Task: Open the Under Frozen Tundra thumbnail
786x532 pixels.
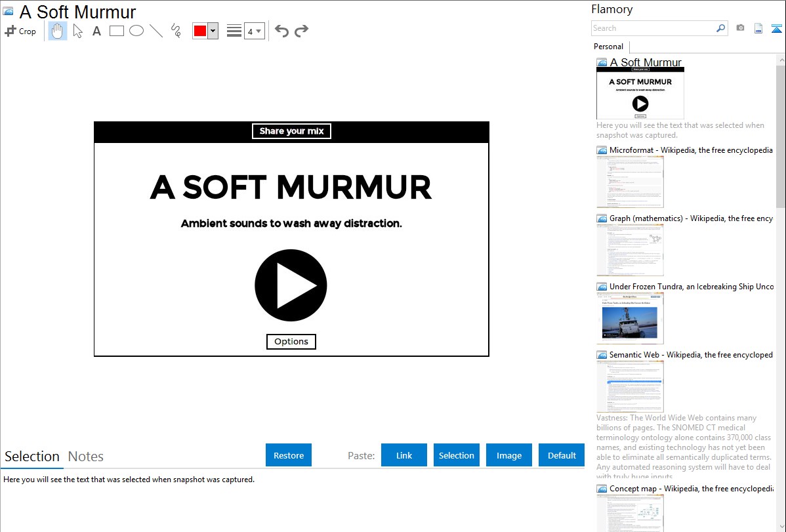Action: (x=630, y=318)
